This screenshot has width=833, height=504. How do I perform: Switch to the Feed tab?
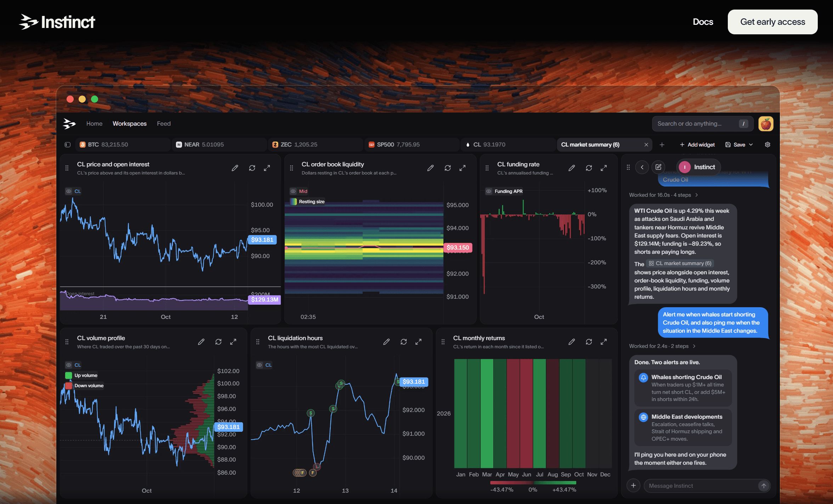(x=164, y=124)
